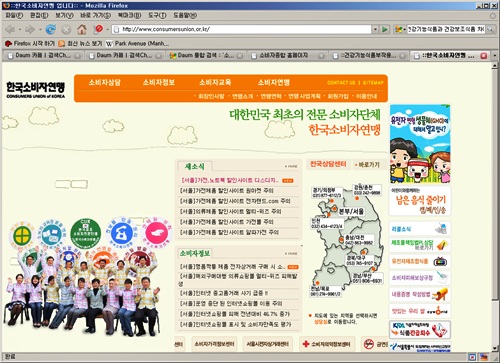
Task: Click the no-smoking '금연' icon button
Action: [x=375, y=344]
